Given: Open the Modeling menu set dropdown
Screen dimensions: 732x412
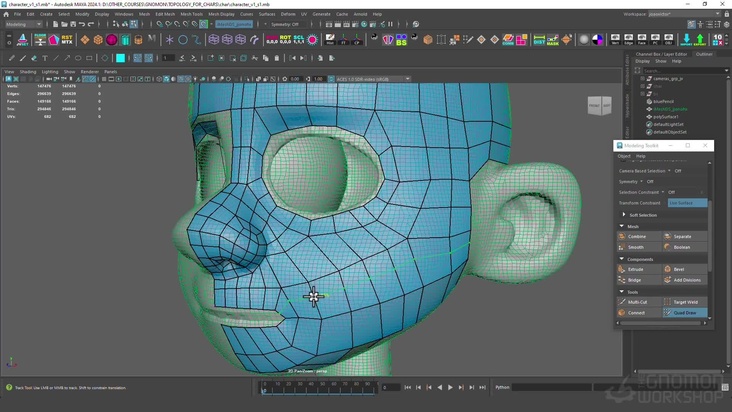Looking at the screenshot, I should click(23, 24).
